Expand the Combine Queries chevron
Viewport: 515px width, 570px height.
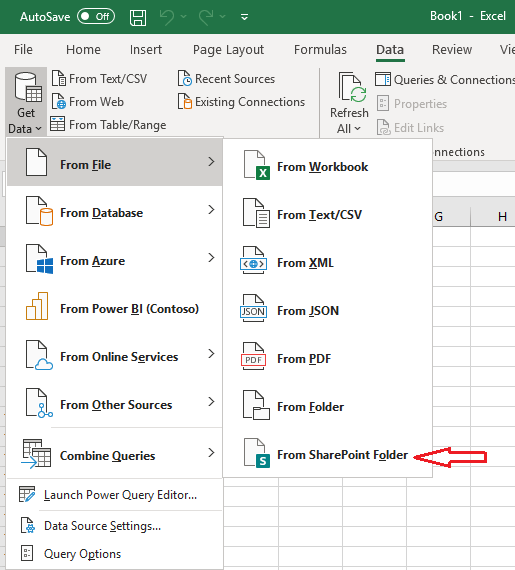click(211, 453)
